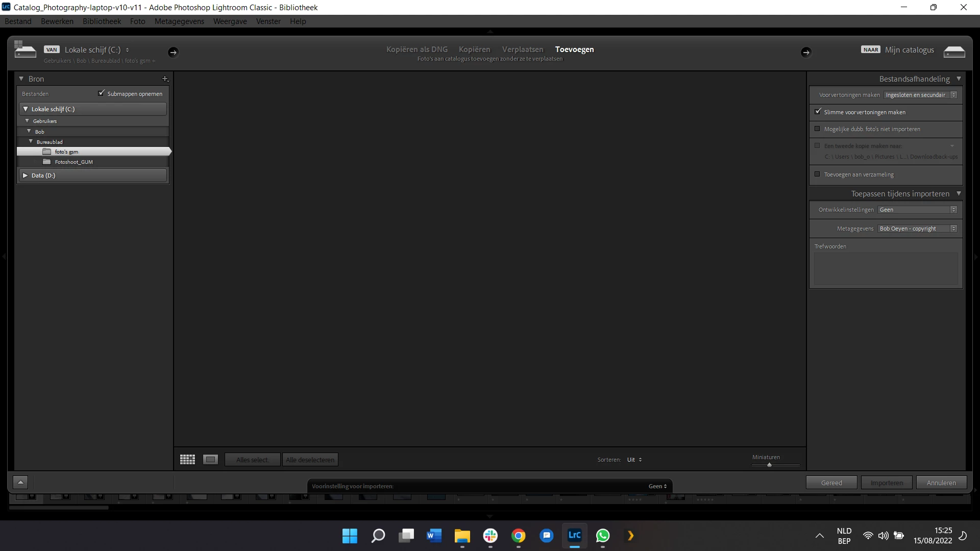
Task: Switch to grid view icon
Action: coord(187,460)
